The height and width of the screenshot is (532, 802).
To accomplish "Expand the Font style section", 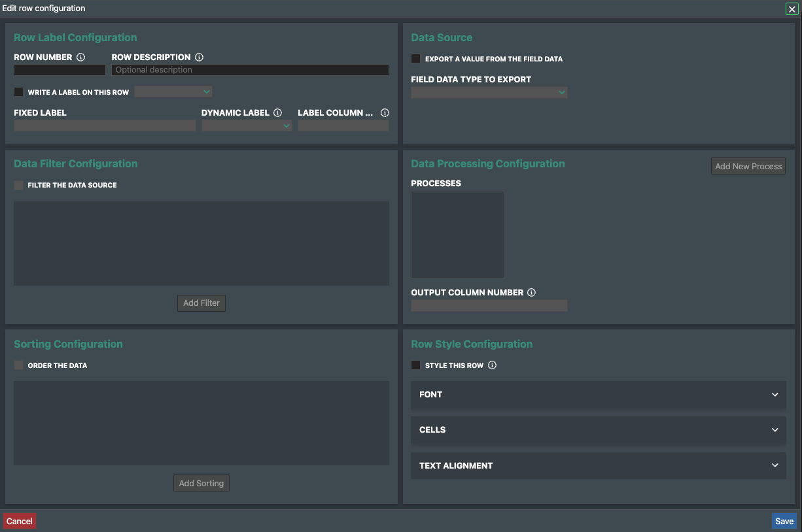I will pos(598,395).
